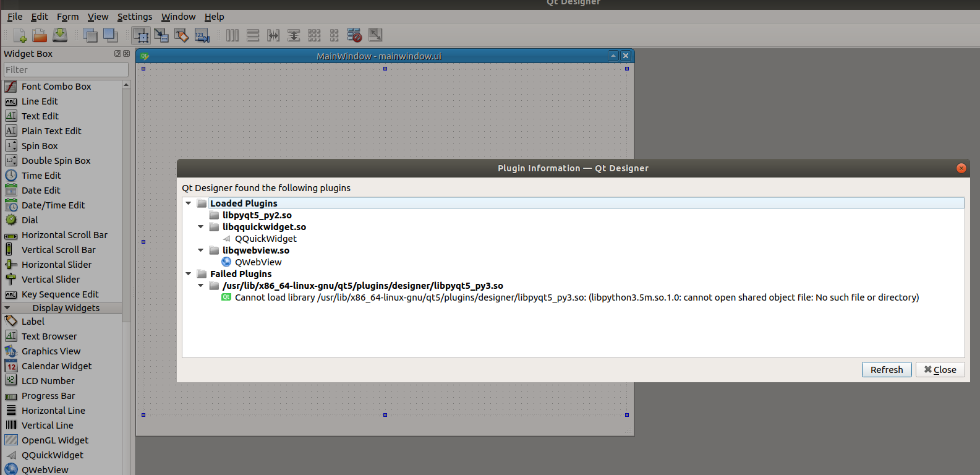Collapse the libqquickwidget.so tree node
Screen dimensions: 980x475
pos(201,226)
